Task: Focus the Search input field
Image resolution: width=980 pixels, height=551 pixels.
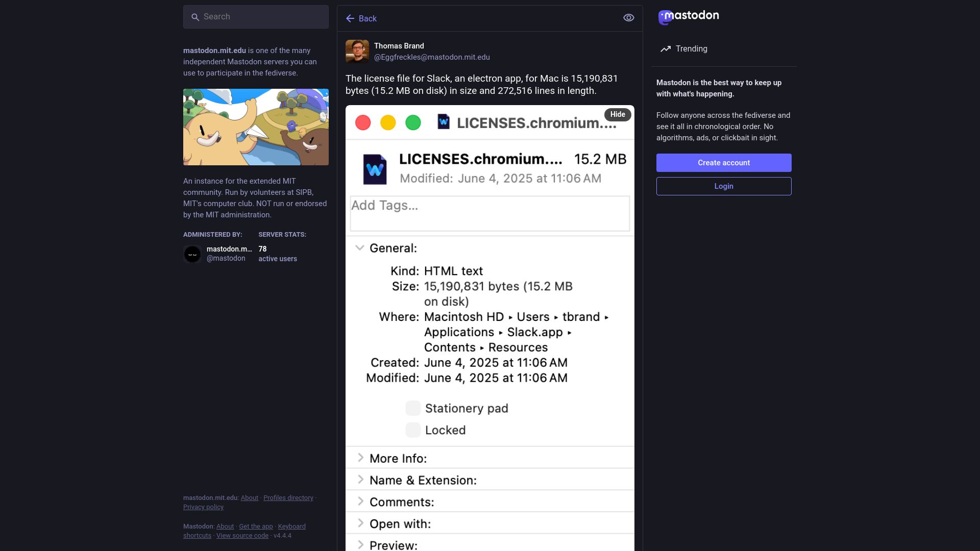Action: [256, 17]
